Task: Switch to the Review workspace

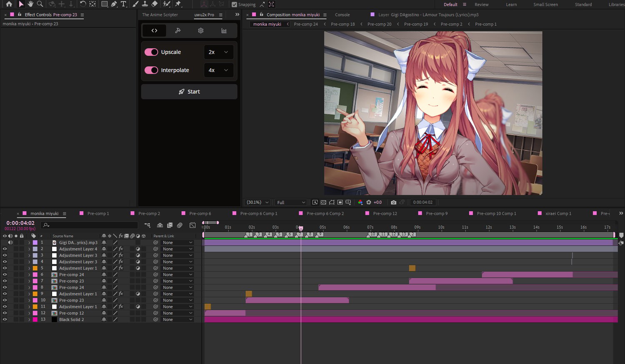Action: tap(482, 5)
